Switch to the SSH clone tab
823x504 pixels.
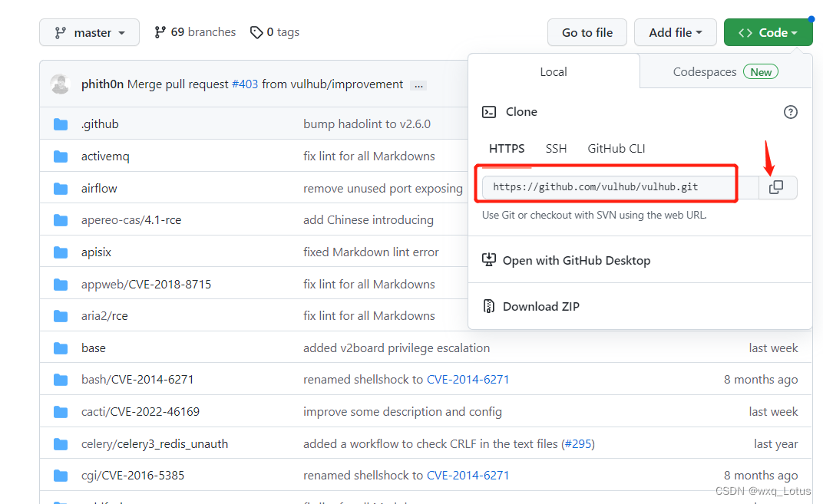(556, 148)
